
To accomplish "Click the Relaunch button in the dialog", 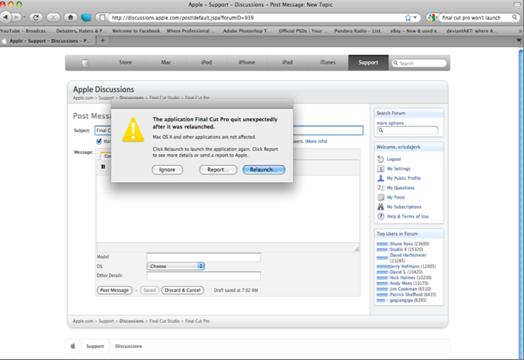I will [x=264, y=170].
